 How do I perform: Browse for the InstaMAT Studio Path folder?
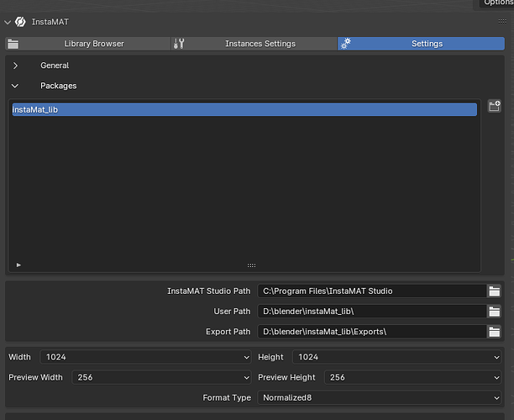pyautogui.click(x=495, y=291)
